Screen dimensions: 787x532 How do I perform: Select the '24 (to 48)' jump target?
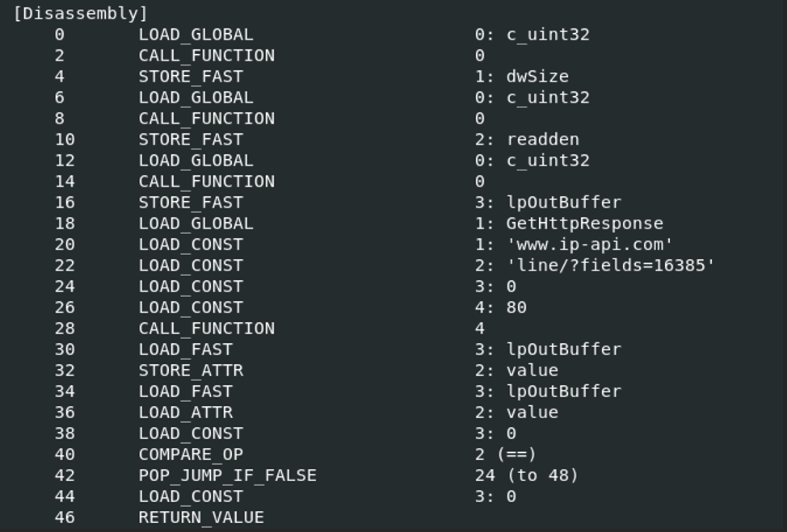(x=527, y=475)
